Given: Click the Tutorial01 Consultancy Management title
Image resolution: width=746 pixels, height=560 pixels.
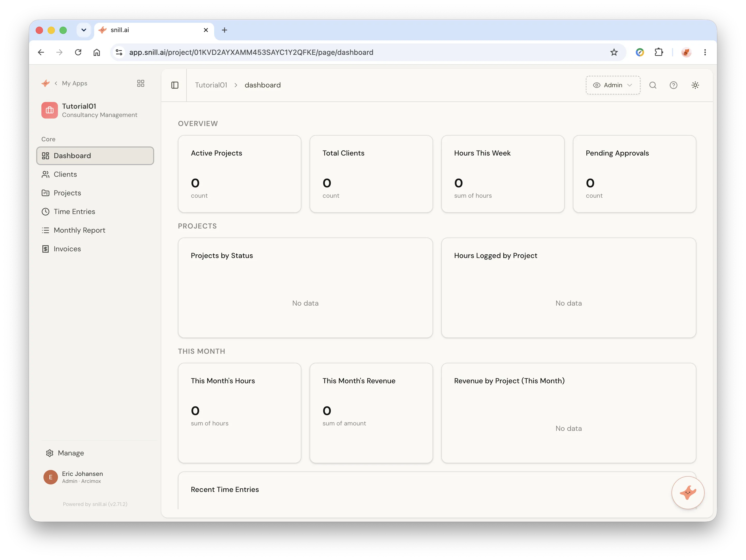Looking at the screenshot, I should pyautogui.click(x=100, y=110).
